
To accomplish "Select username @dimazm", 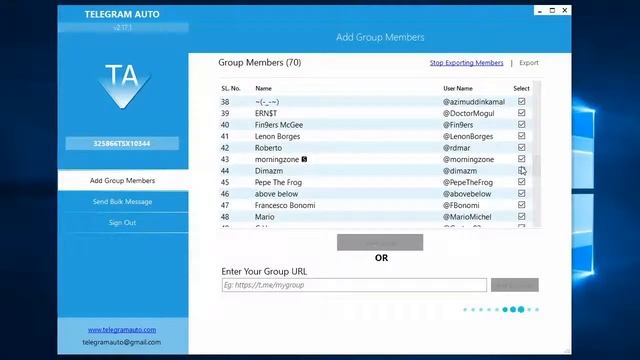I will click(x=460, y=171).
